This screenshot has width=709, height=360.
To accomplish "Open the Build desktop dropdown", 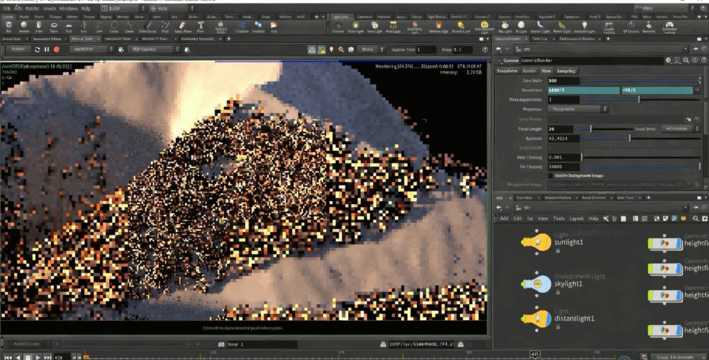I will [123, 8].
